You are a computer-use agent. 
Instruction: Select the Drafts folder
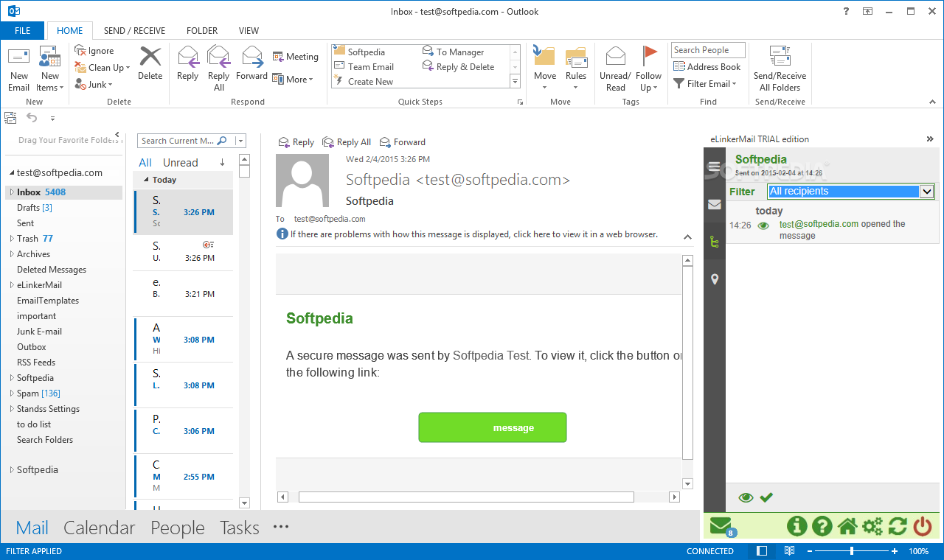click(35, 208)
